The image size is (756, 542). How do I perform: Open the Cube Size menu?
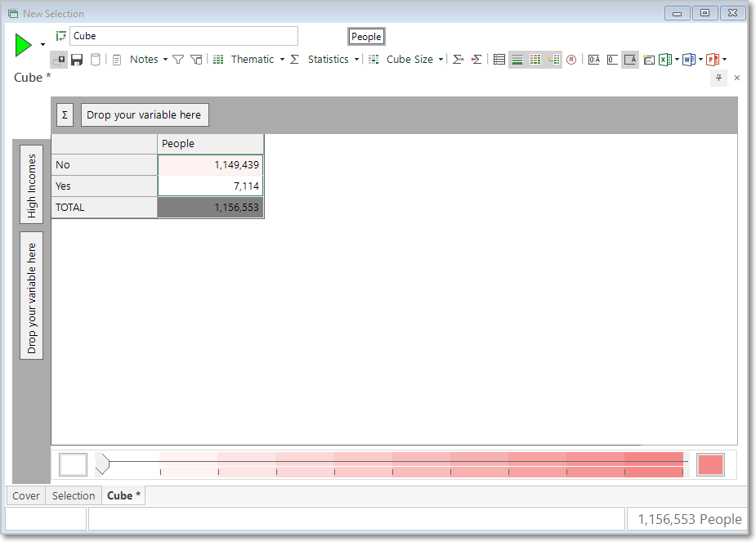tap(409, 60)
